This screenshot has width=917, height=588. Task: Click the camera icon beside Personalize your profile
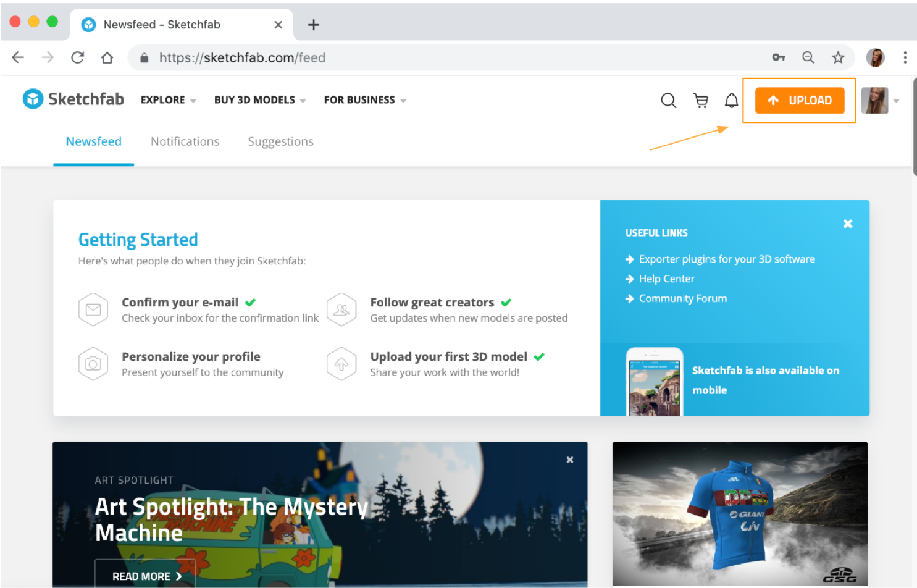click(93, 364)
